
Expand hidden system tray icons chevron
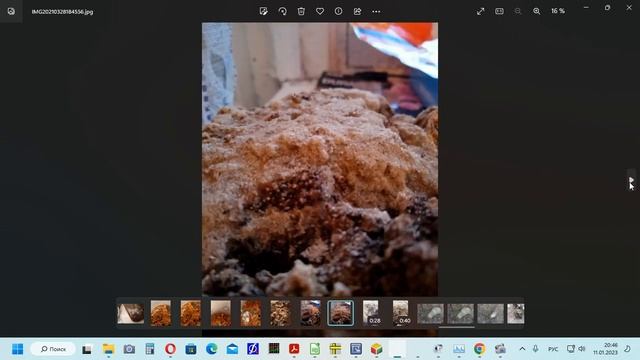click(522, 349)
